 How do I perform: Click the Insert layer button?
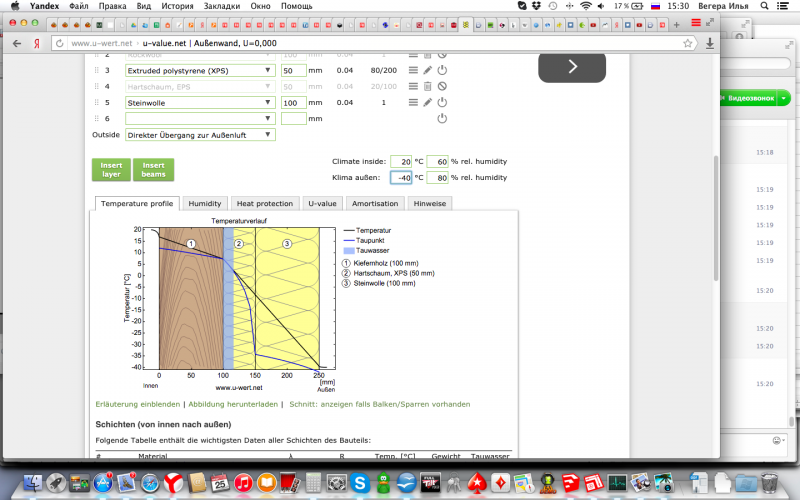(111, 169)
